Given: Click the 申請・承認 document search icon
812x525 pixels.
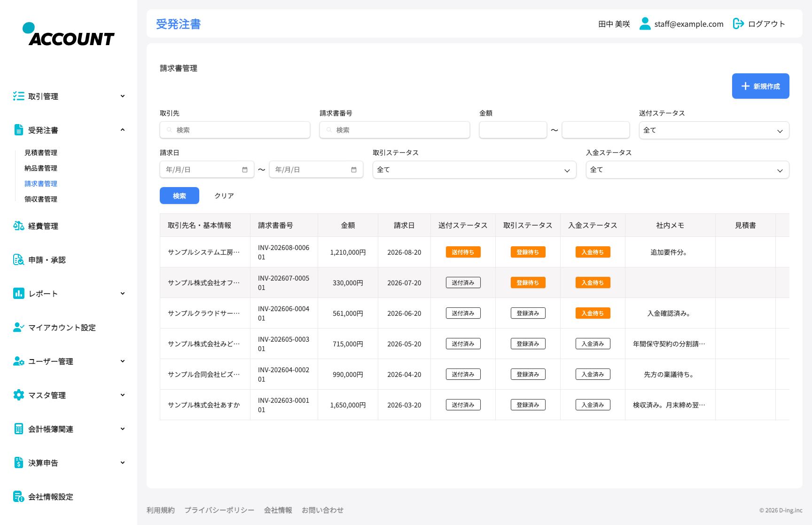Looking at the screenshot, I should [19, 260].
